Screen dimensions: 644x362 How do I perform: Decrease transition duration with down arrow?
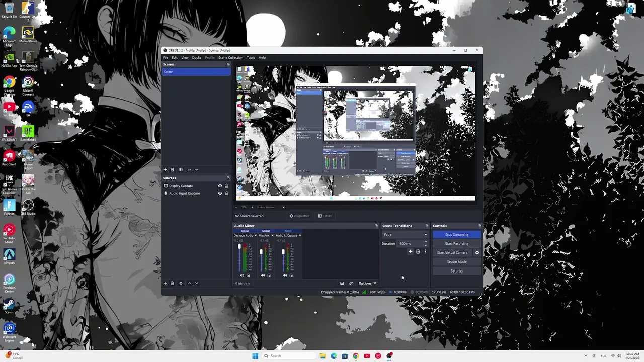(x=425, y=245)
